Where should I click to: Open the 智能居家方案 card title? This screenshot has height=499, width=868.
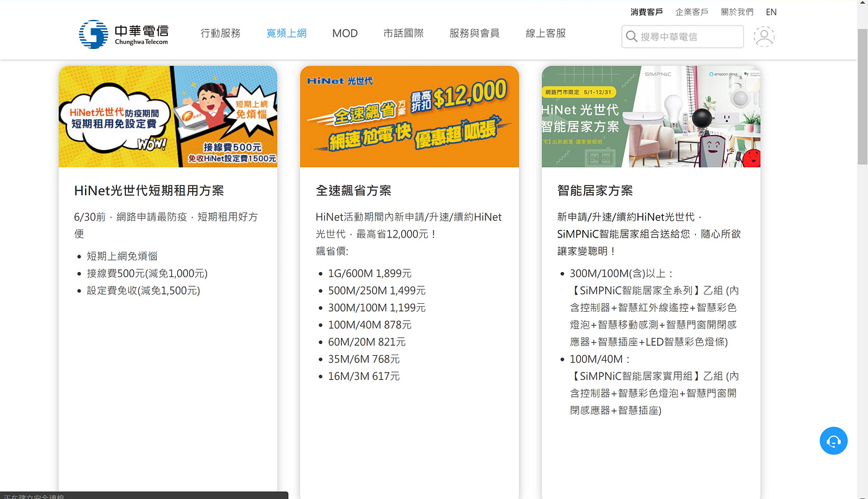coord(595,190)
